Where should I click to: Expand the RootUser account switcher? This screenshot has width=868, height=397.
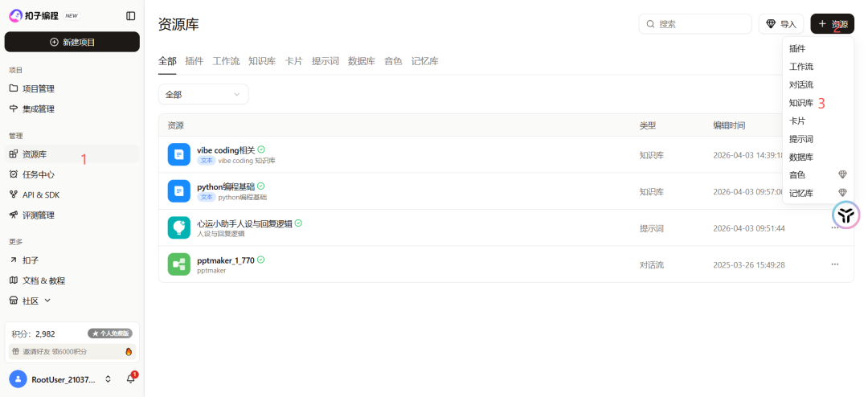pyautogui.click(x=108, y=379)
